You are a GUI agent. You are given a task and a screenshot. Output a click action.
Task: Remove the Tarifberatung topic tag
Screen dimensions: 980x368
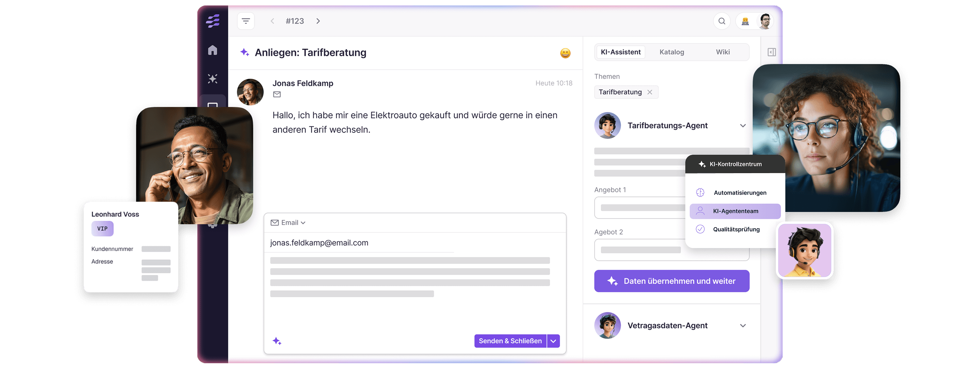[650, 92]
